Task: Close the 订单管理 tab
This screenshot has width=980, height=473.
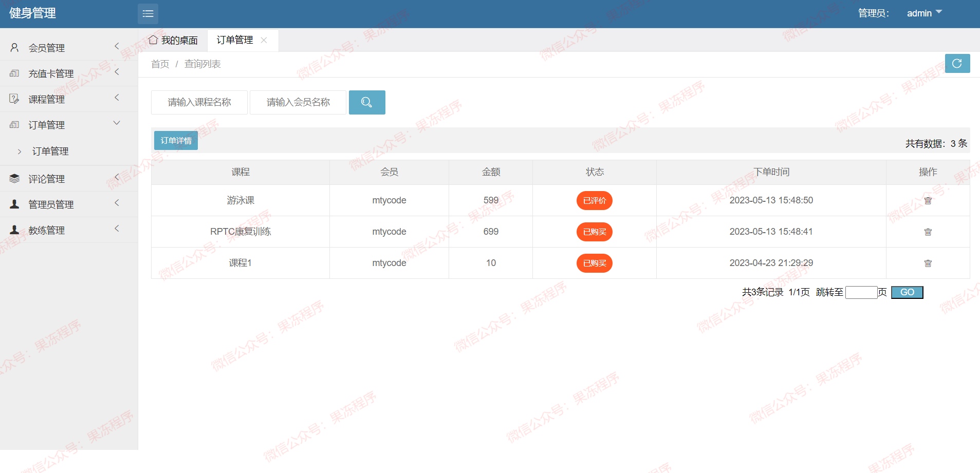Action: [x=264, y=40]
